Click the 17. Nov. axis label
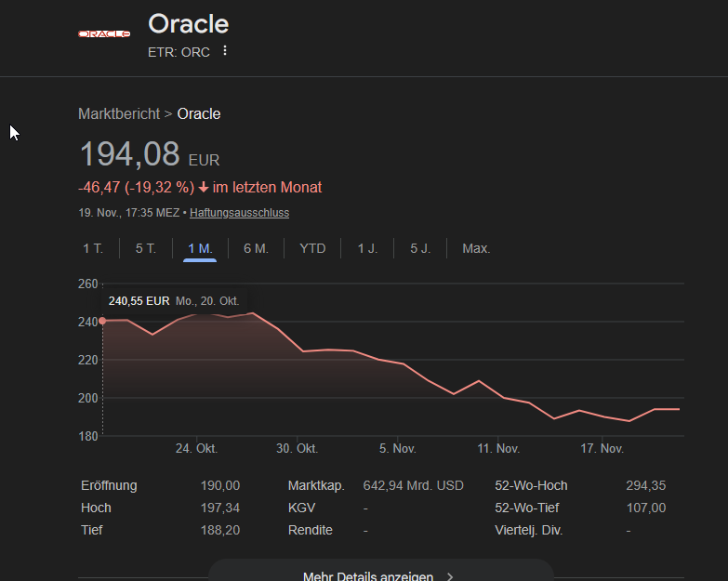This screenshot has width=728, height=581. point(602,449)
